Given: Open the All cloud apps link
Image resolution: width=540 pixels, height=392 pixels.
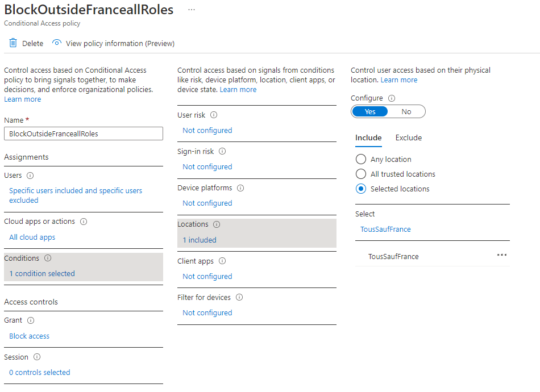Looking at the screenshot, I should [32, 237].
